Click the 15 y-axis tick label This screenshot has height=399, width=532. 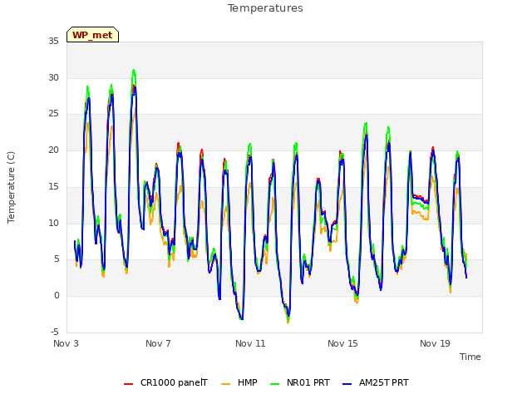coord(53,186)
